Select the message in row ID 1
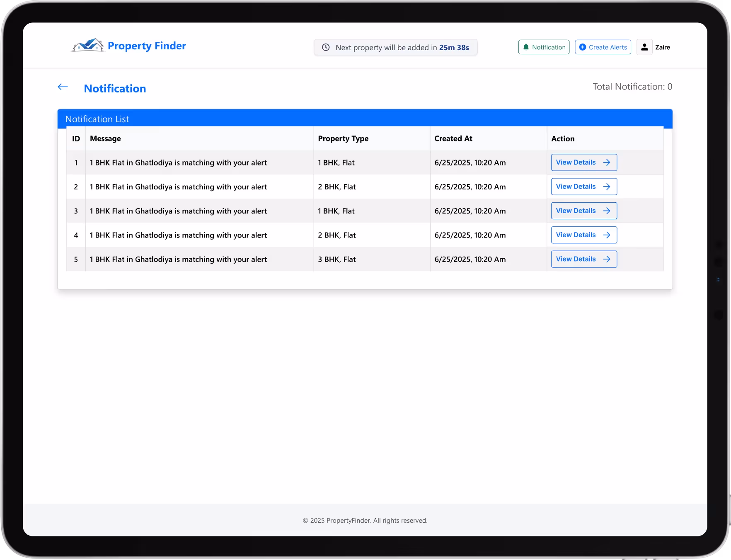 point(178,163)
